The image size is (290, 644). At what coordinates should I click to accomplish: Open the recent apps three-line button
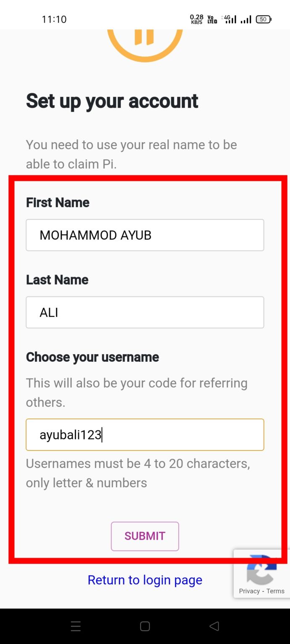click(x=76, y=626)
